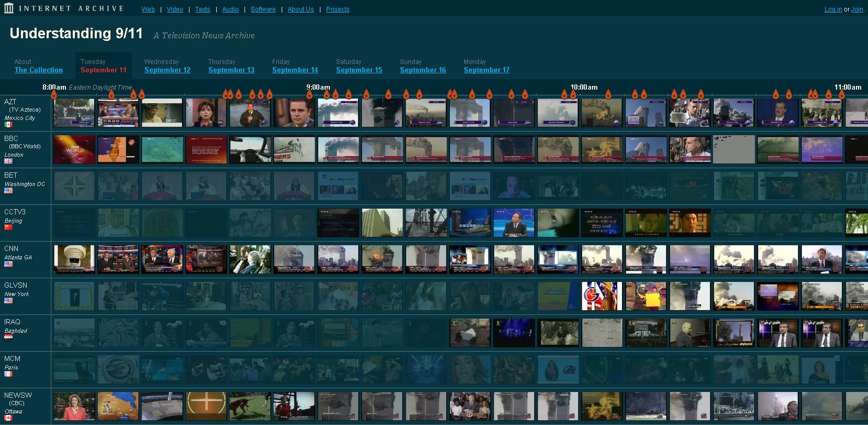Click the UK flag under BBC London
Viewport: 868px width, 425px height.
point(8,161)
